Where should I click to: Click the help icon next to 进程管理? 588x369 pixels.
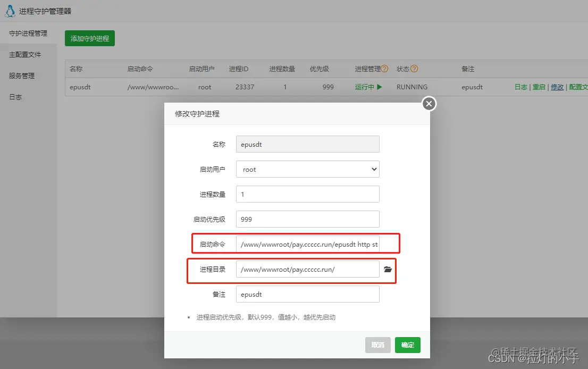[x=385, y=69]
